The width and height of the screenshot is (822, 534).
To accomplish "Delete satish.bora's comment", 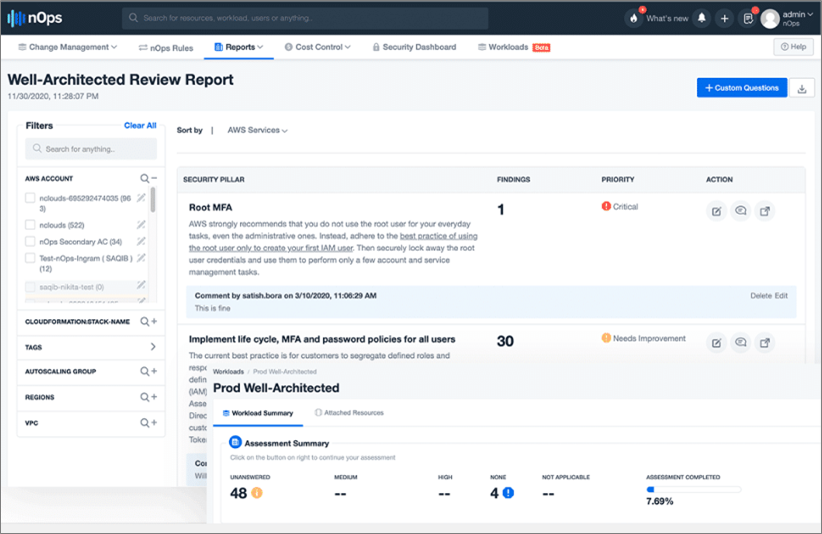I will [761, 296].
